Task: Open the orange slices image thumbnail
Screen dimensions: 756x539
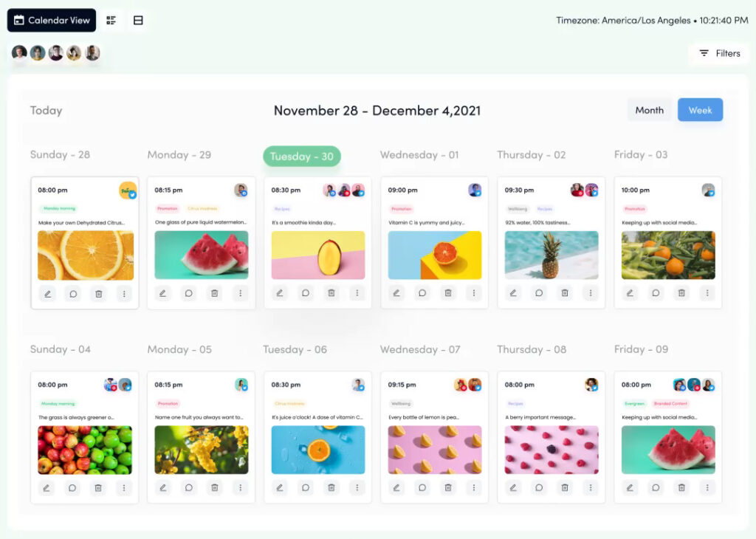Action: 86,255
